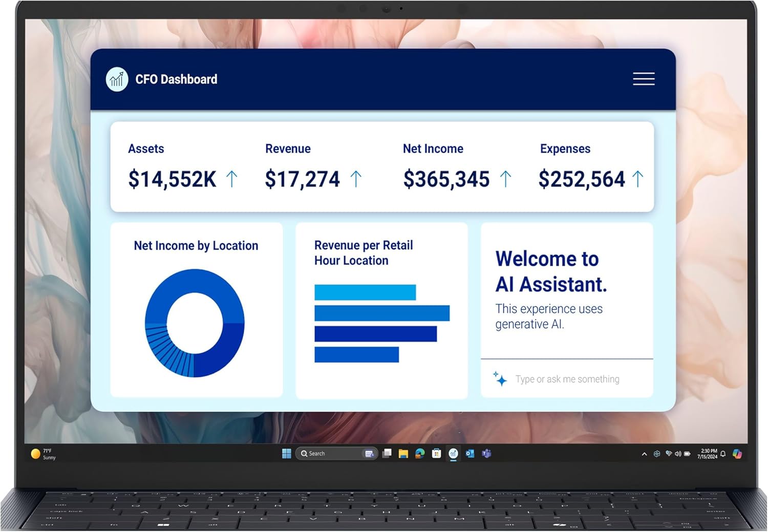Select the CFO Dashboard app taskbar icon
This screenshot has height=532, width=768.
click(453, 454)
